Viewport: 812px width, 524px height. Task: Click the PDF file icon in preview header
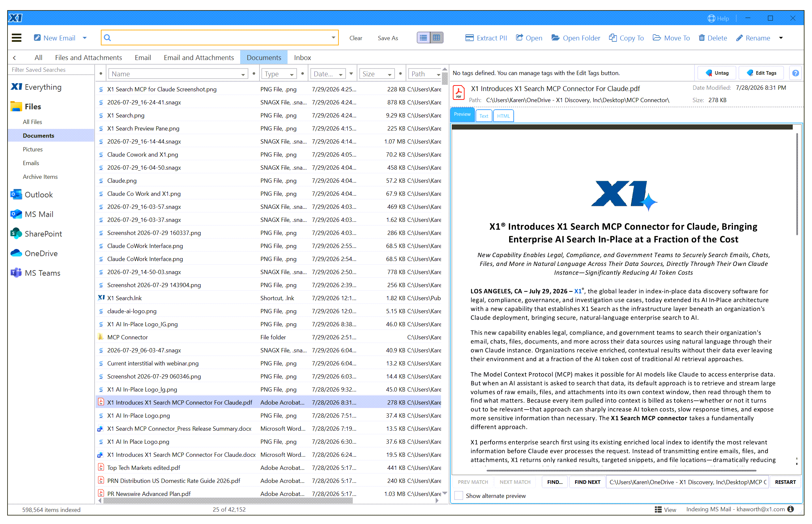pyautogui.click(x=459, y=93)
